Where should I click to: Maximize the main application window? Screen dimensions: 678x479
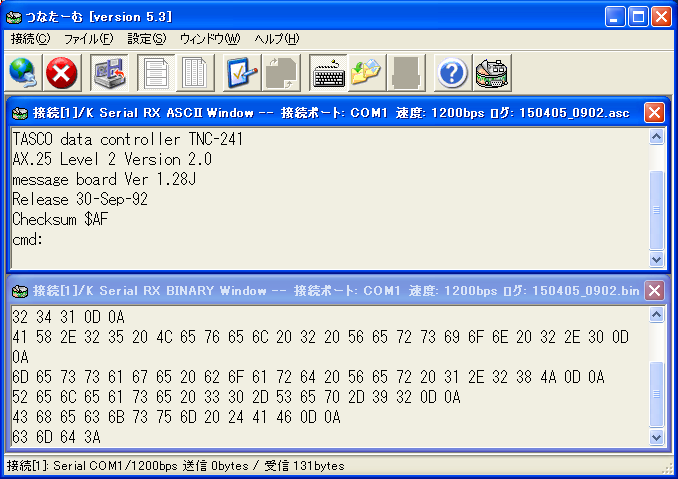click(x=638, y=17)
